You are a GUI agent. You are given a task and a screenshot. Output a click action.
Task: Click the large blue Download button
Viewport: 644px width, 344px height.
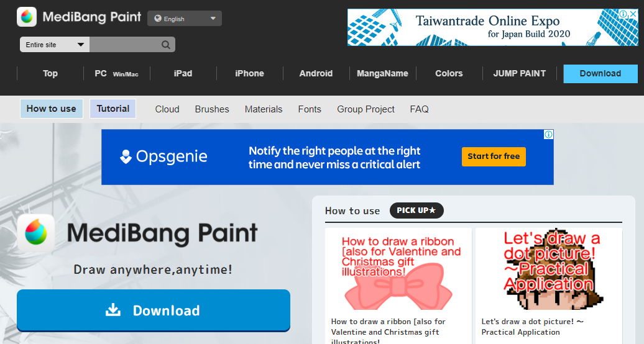coord(154,310)
